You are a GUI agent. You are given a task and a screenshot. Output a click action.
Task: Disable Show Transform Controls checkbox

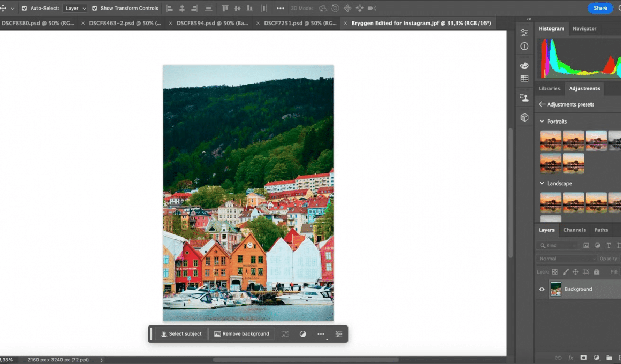95,9
